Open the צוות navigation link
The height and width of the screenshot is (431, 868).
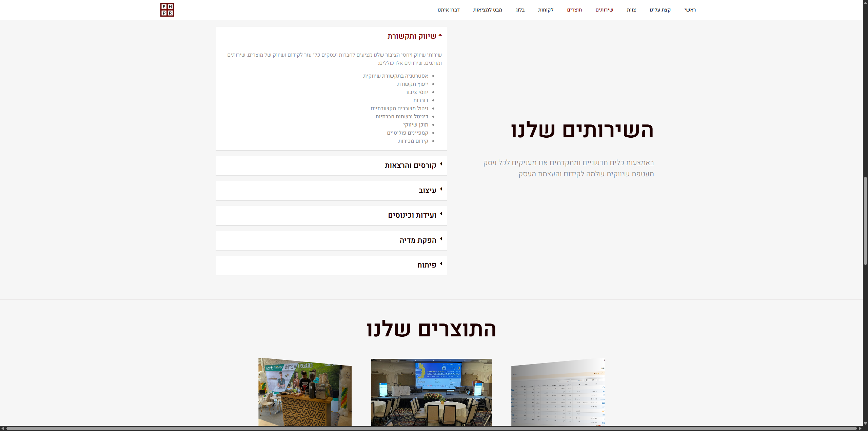click(x=631, y=10)
